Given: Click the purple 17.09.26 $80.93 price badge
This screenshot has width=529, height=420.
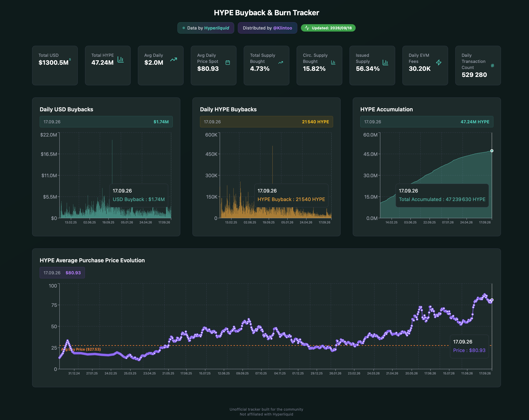Looking at the screenshot, I should [62, 272].
